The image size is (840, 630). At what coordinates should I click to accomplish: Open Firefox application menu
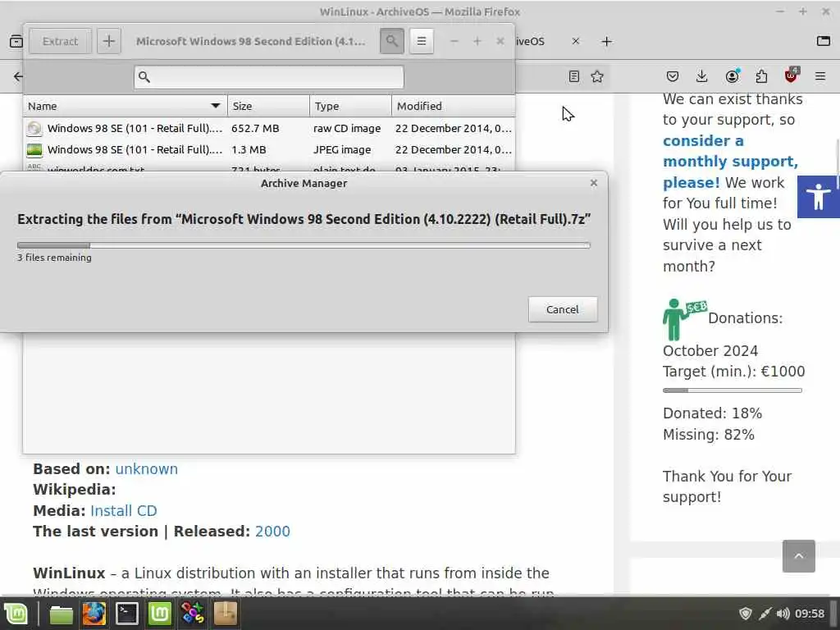click(820, 76)
